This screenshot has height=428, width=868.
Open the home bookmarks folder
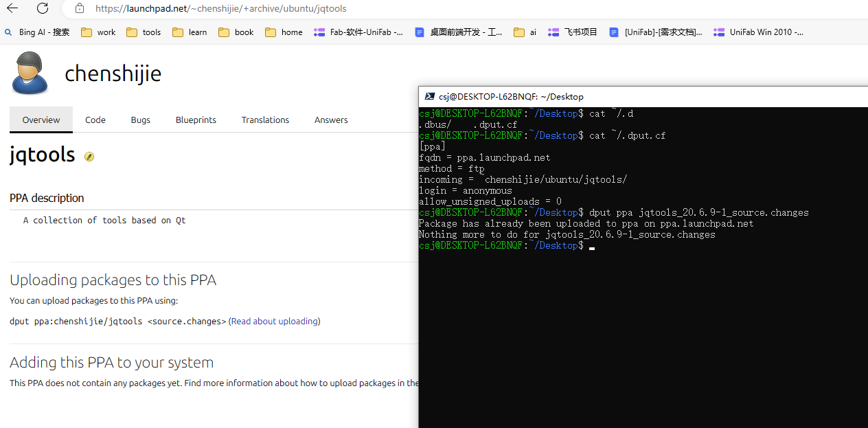pos(284,32)
